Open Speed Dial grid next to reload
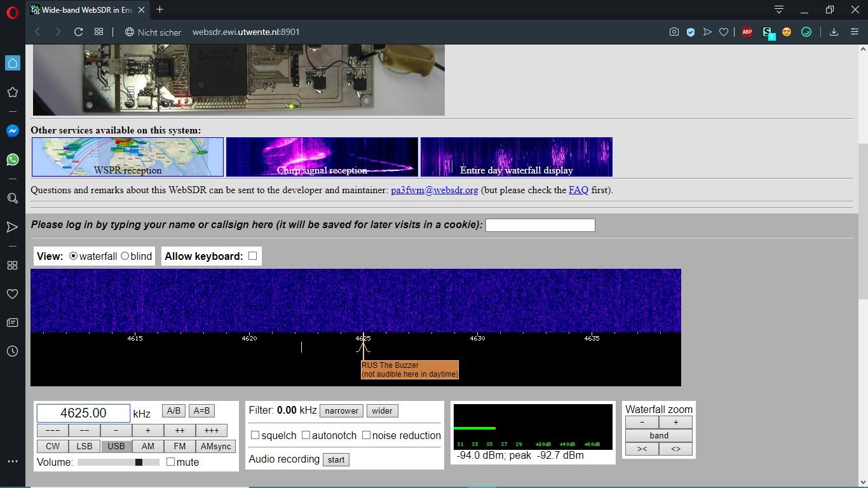Image resolution: width=868 pixels, height=488 pixels. click(98, 32)
